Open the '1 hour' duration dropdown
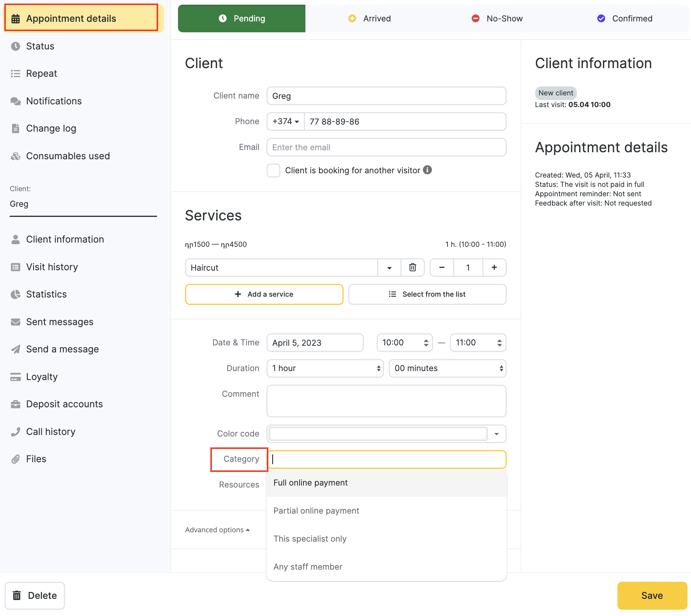 pyautogui.click(x=325, y=368)
